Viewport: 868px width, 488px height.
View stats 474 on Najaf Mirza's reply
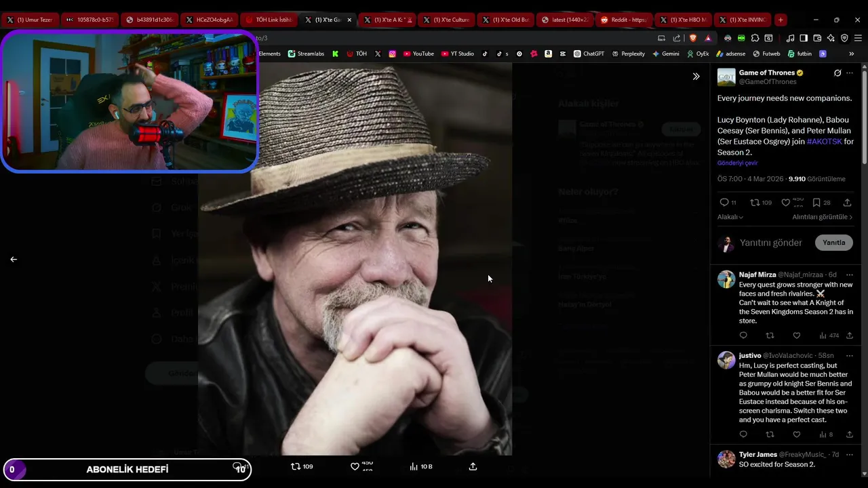point(829,335)
